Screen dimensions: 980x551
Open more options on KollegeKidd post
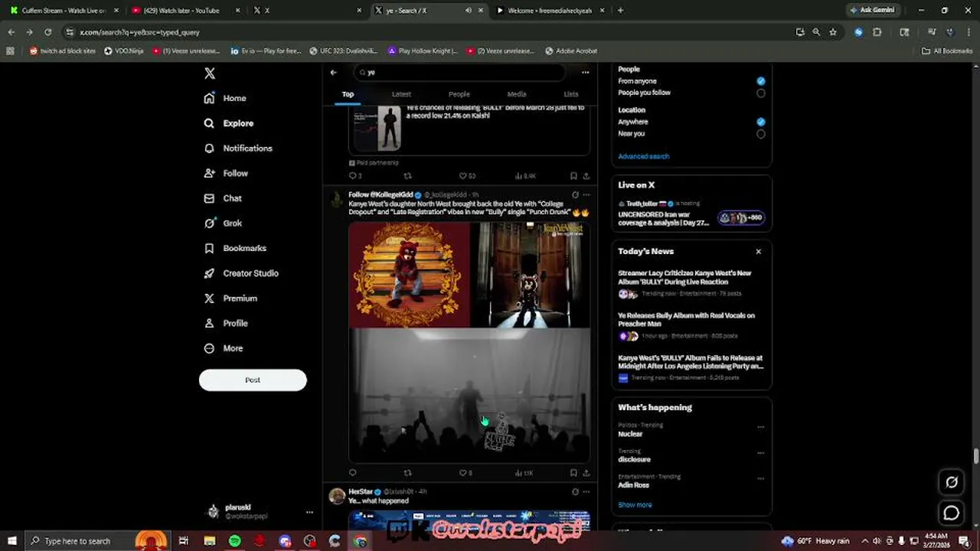pos(586,195)
